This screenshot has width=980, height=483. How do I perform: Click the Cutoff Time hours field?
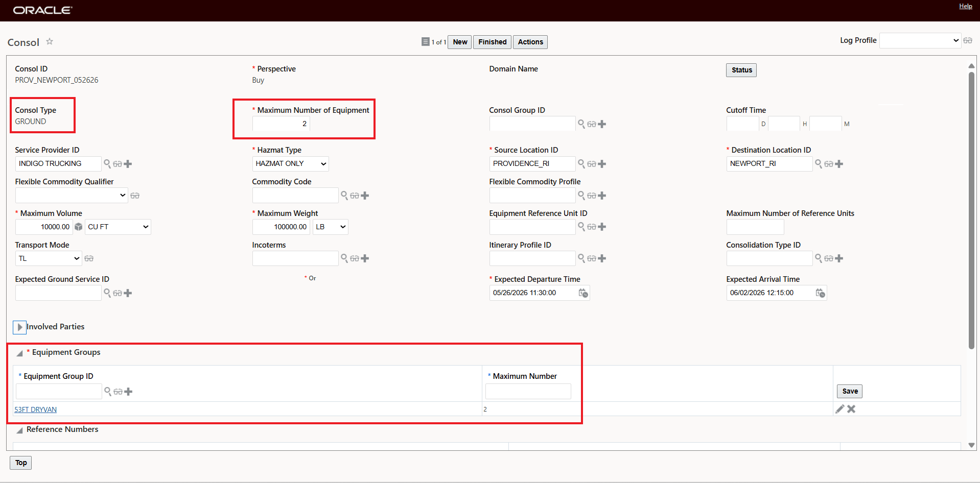[784, 124]
